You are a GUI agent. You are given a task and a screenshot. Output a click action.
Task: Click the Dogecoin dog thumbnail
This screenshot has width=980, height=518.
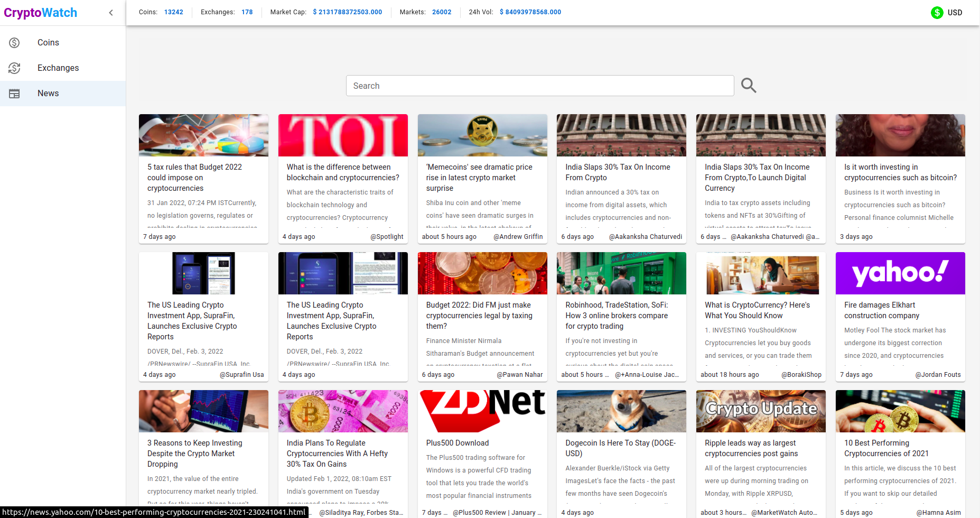point(621,411)
